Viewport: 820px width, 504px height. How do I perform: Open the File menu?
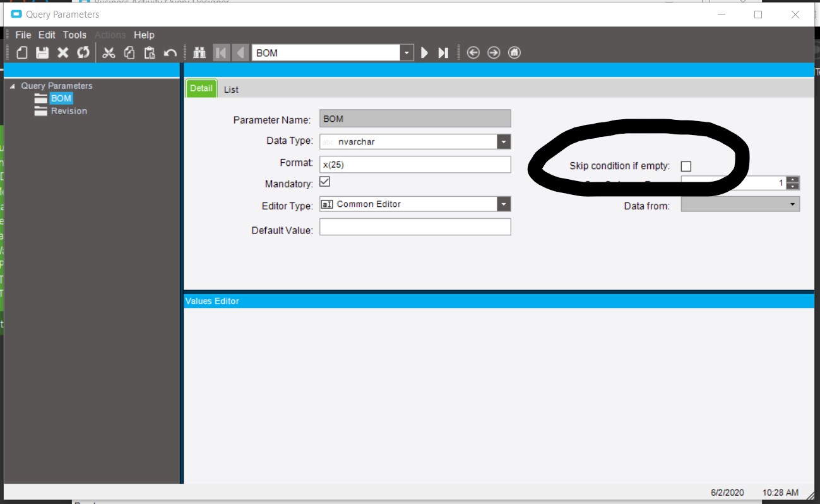(x=23, y=35)
